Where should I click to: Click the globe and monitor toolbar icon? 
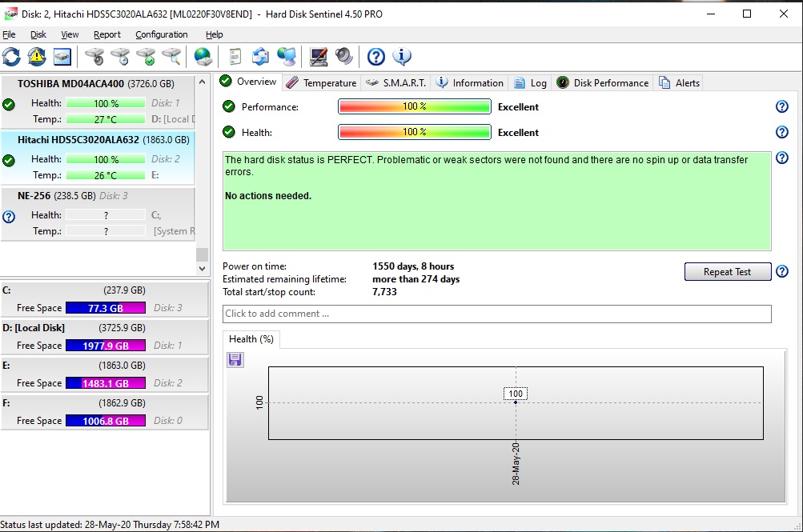click(287, 57)
